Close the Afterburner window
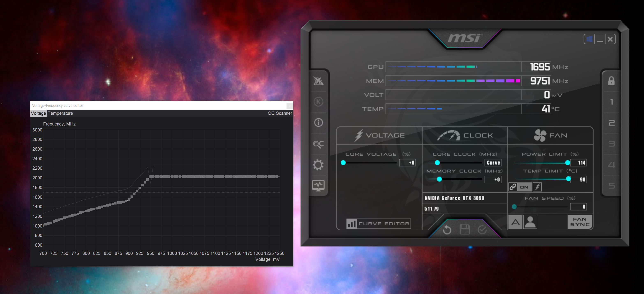Screen dimensions: 644x294 [x=610, y=39]
